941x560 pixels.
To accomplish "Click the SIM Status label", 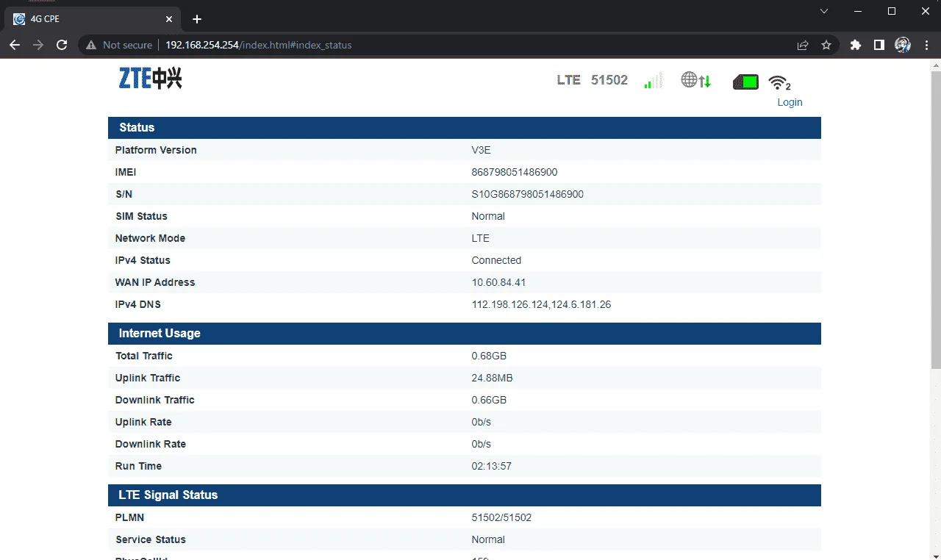I will 141,216.
